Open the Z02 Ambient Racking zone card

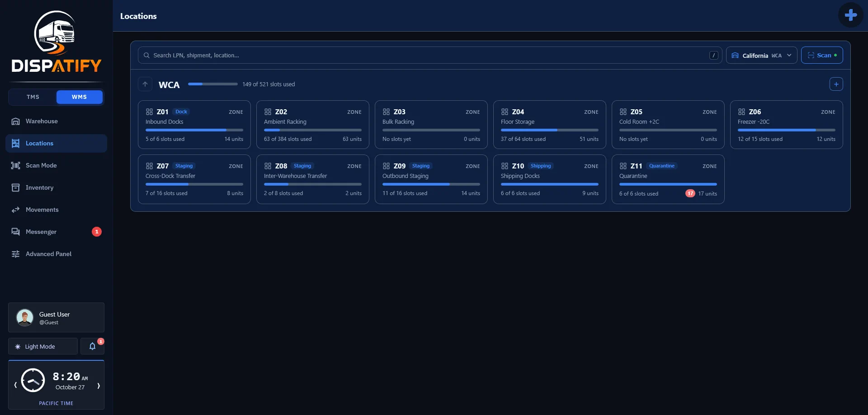click(312, 125)
